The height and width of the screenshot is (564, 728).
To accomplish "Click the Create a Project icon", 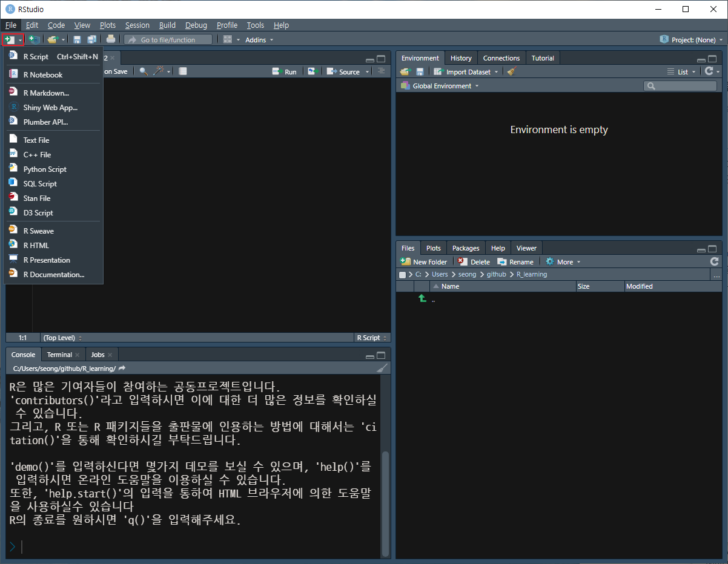I will (x=34, y=39).
